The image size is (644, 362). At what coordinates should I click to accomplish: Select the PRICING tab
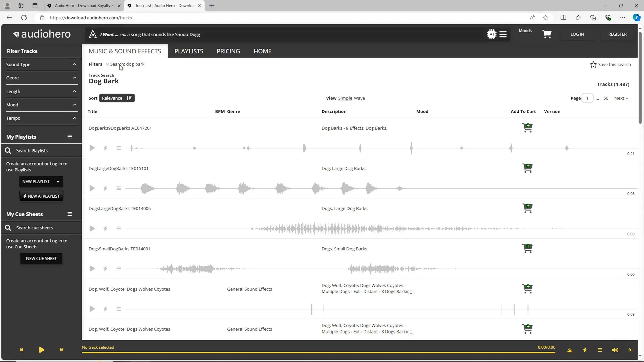tap(228, 51)
